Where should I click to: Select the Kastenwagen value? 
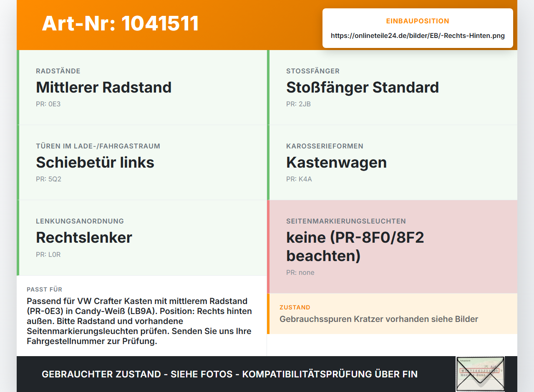(336, 162)
